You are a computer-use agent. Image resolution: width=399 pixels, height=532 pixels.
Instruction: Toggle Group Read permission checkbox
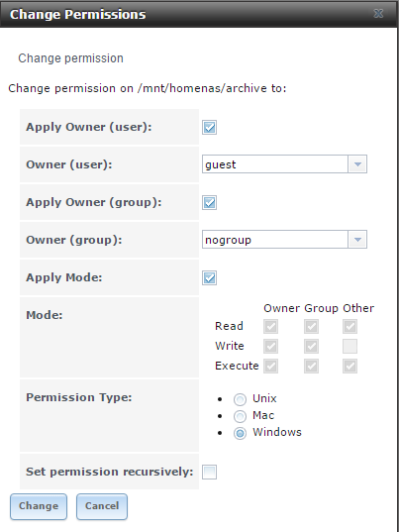[311, 326]
